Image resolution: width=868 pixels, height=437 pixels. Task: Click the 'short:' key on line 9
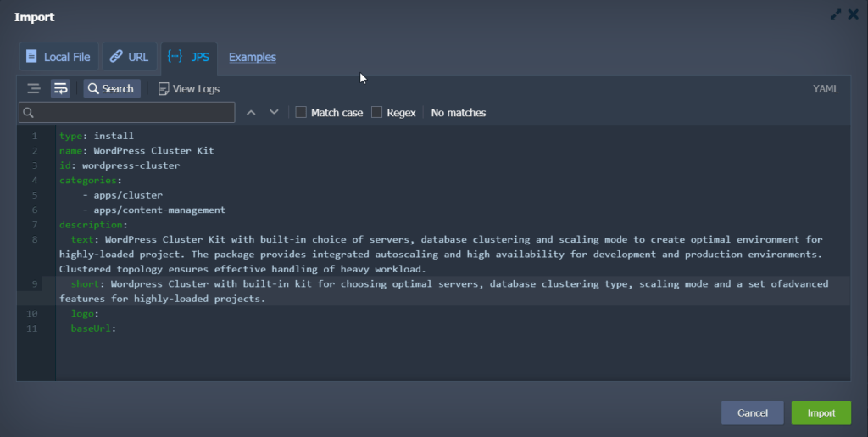click(85, 284)
